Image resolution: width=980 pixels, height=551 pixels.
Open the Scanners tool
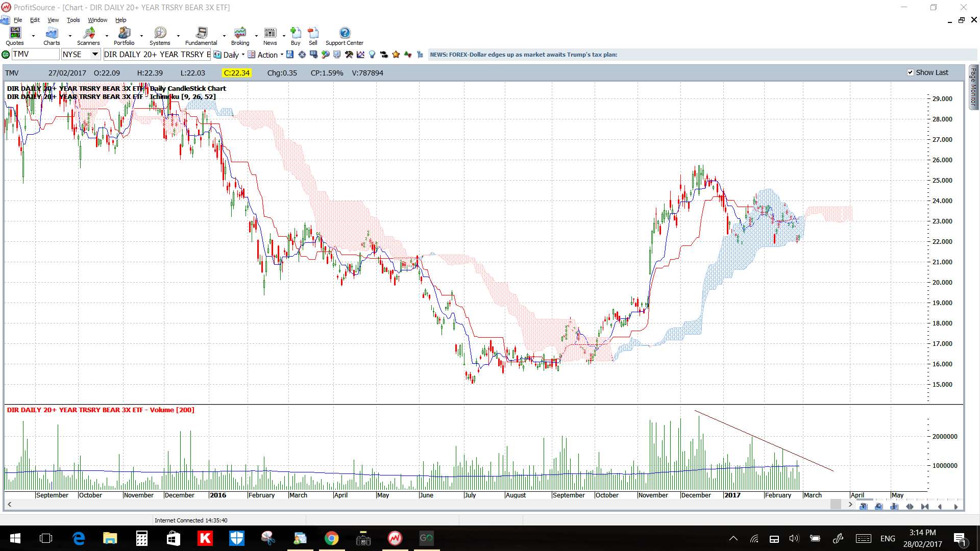[x=88, y=36]
